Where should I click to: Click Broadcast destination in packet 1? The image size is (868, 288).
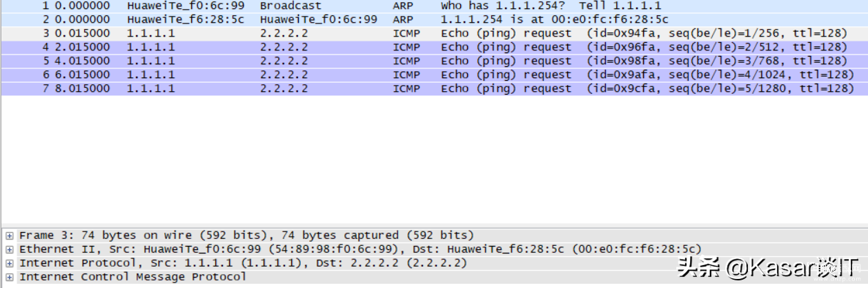pyautogui.click(x=290, y=6)
